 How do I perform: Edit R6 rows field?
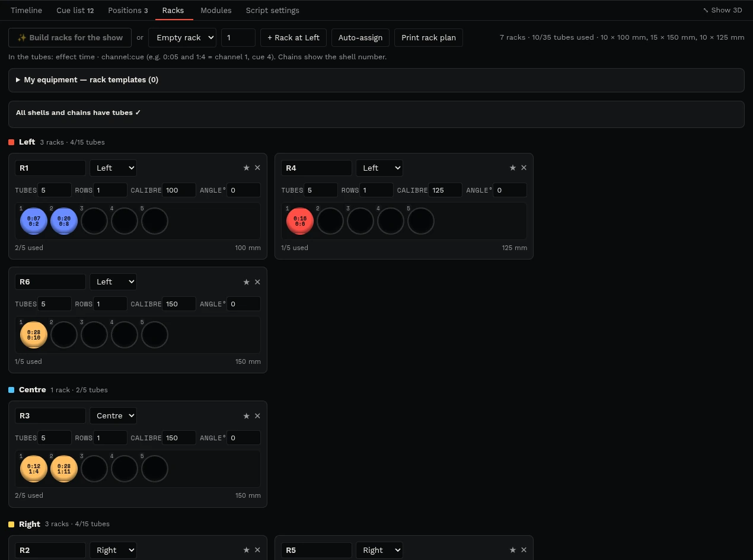tap(110, 304)
